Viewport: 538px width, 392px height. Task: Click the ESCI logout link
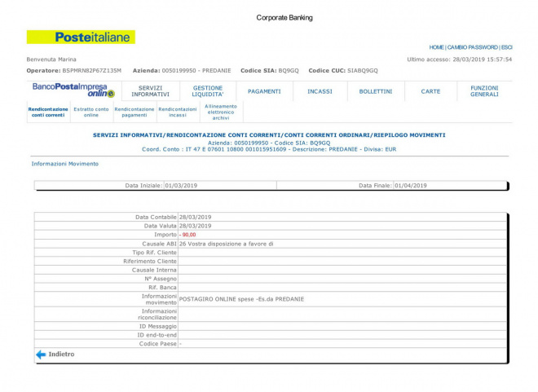(x=506, y=47)
